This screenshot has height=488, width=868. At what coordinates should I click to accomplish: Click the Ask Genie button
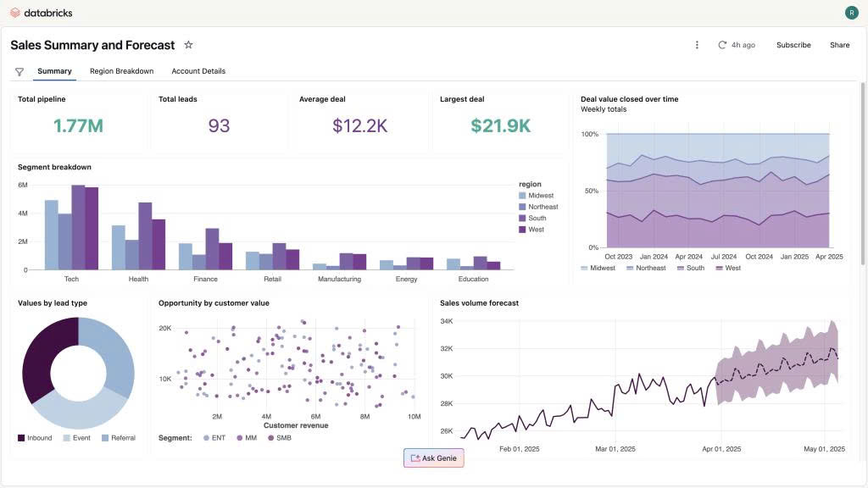(434, 457)
